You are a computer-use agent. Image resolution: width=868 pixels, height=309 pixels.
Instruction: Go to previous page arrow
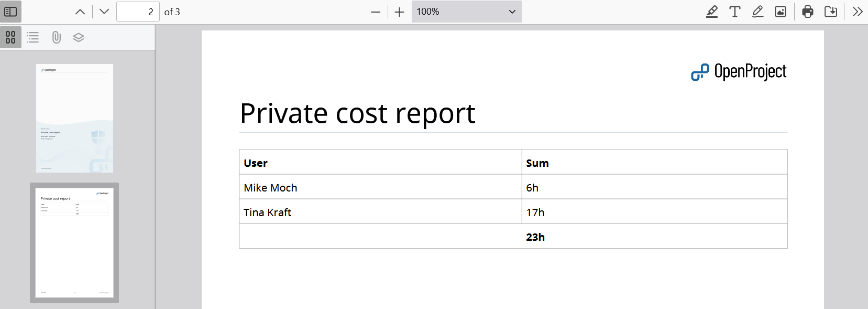pos(80,12)
